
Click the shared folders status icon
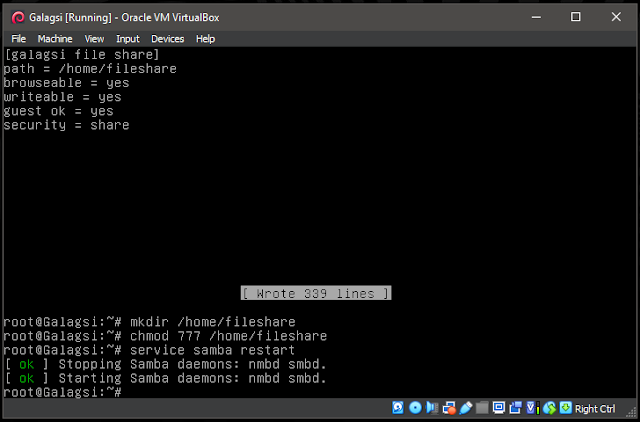(x=482, y=408)
